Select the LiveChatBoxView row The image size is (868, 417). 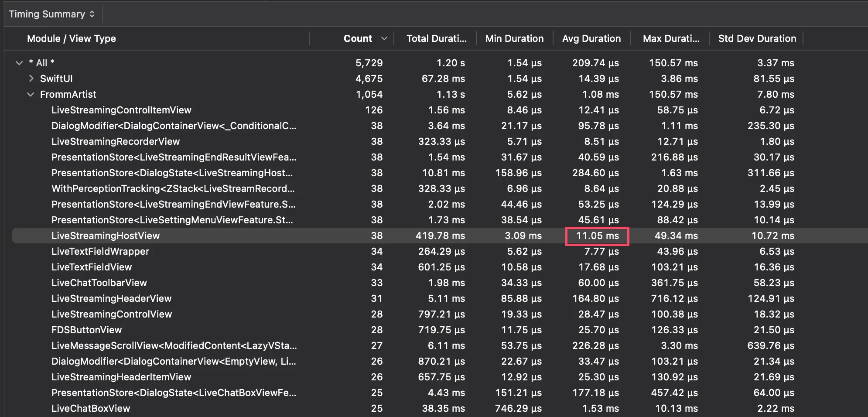tap(440, 408)
